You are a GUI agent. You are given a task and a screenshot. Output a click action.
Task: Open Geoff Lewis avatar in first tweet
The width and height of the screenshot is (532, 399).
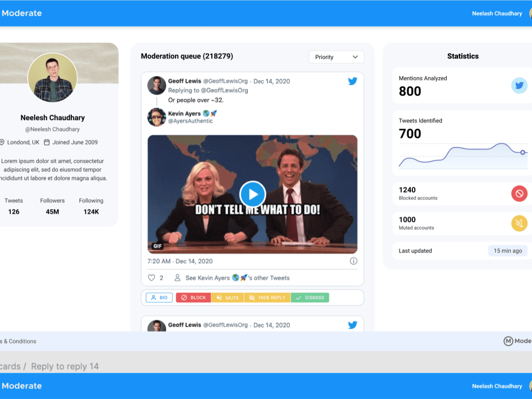(x=156, y=85)
